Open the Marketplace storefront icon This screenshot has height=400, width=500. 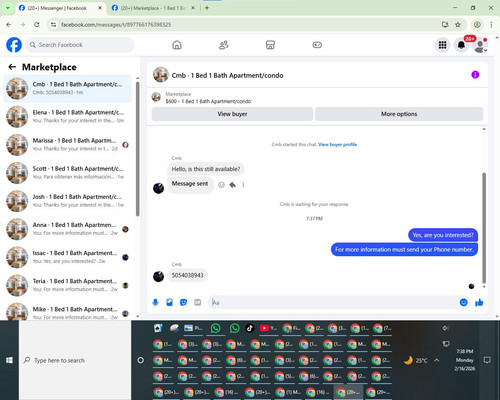270,45
